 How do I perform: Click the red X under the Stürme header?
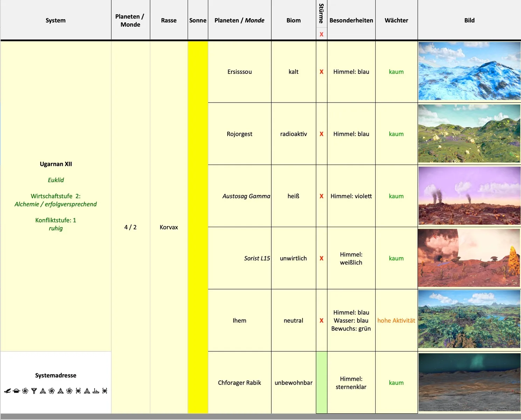pos(321,34)
